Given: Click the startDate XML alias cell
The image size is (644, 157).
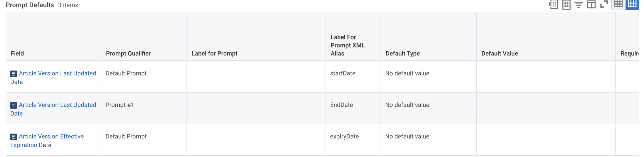Looking at the screenshot, I should (x=343, y=73).
